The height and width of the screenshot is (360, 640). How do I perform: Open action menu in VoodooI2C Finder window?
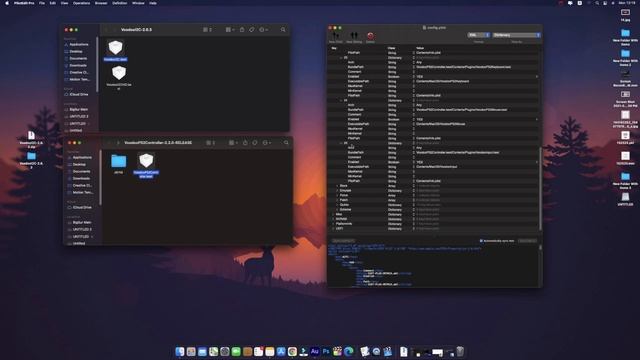263,30
